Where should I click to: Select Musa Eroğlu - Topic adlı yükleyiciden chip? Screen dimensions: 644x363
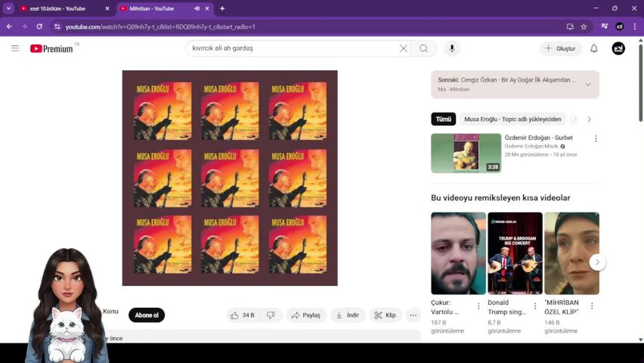tap(512, 119)
